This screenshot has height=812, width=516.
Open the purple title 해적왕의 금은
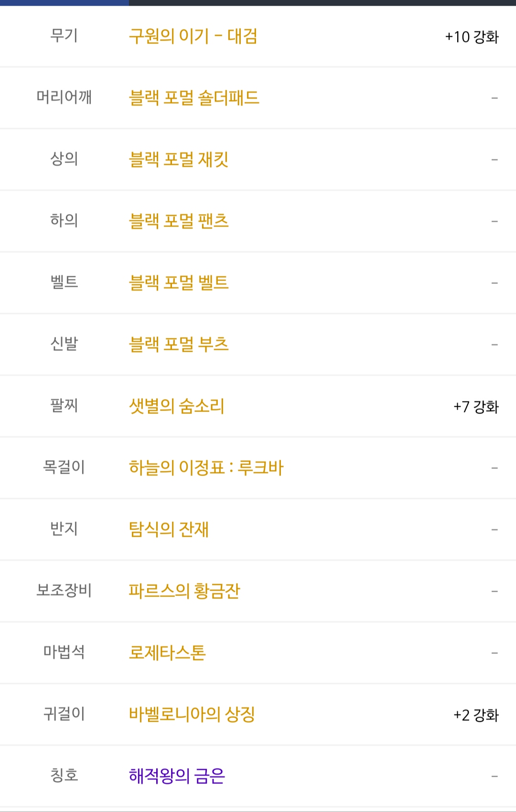click(177, 776)
